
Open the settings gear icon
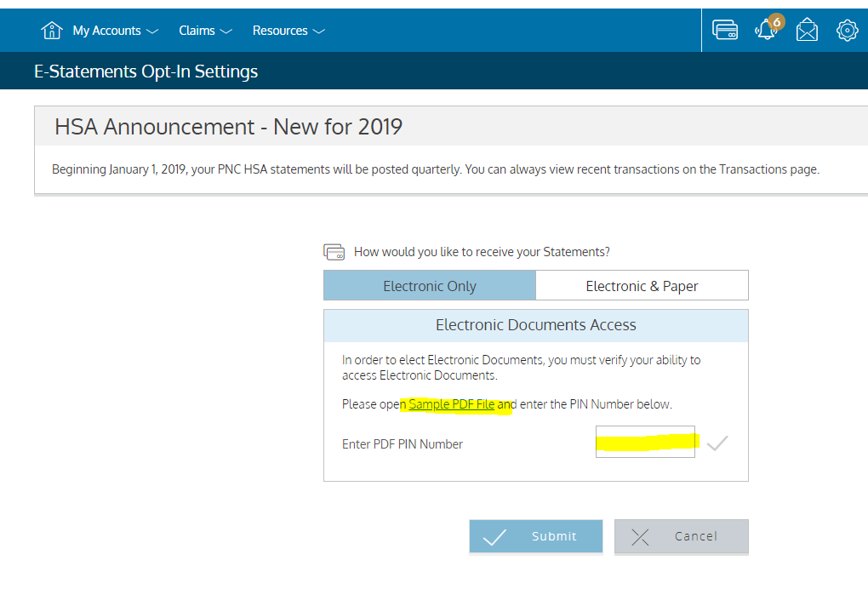848,31
